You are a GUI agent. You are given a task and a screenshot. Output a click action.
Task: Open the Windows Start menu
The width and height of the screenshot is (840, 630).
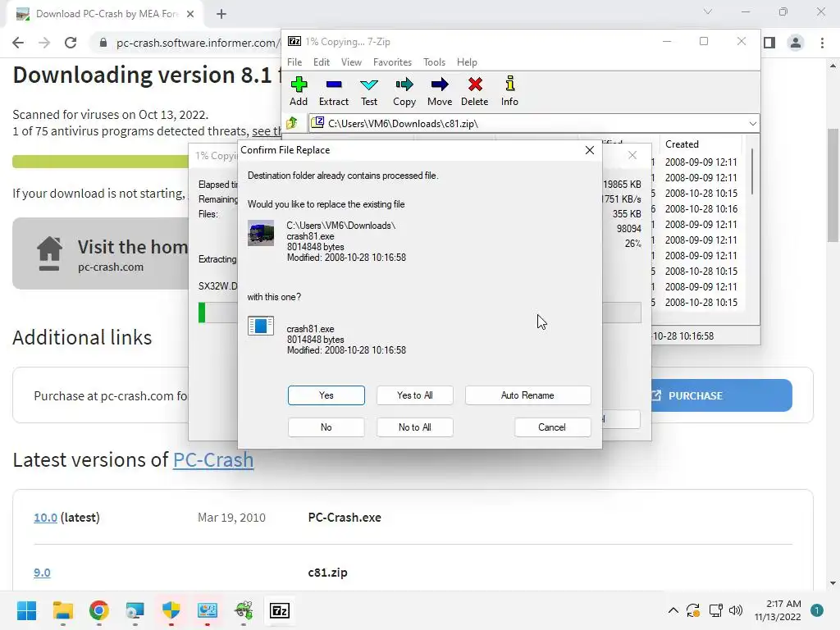pyautogui.click(x=26, y=610)
